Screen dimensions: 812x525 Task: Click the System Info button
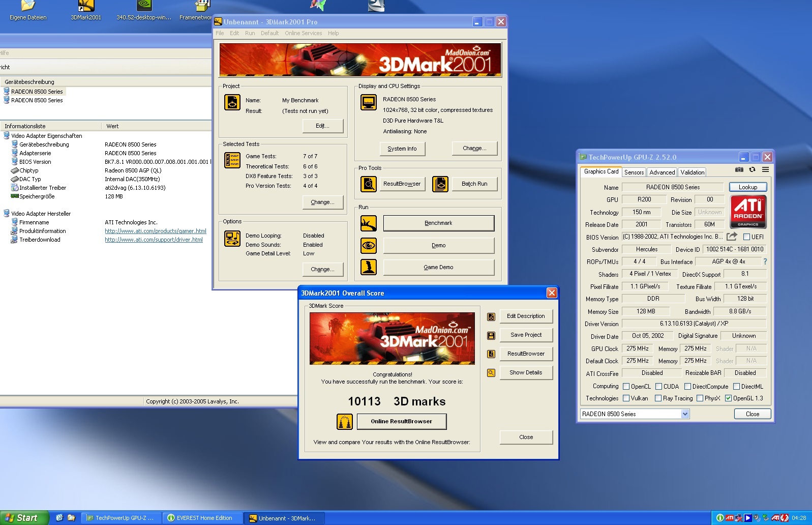click(402, 149)
